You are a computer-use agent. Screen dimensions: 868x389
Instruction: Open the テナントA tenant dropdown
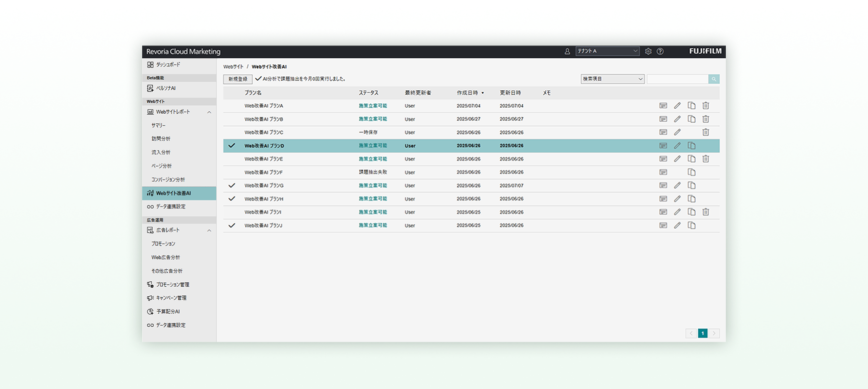coord(607,51)
